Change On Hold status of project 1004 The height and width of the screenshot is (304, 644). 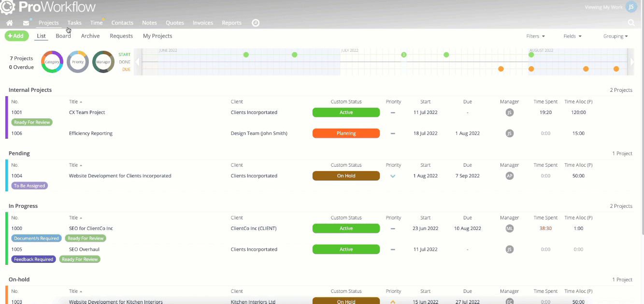pos(346,176)
